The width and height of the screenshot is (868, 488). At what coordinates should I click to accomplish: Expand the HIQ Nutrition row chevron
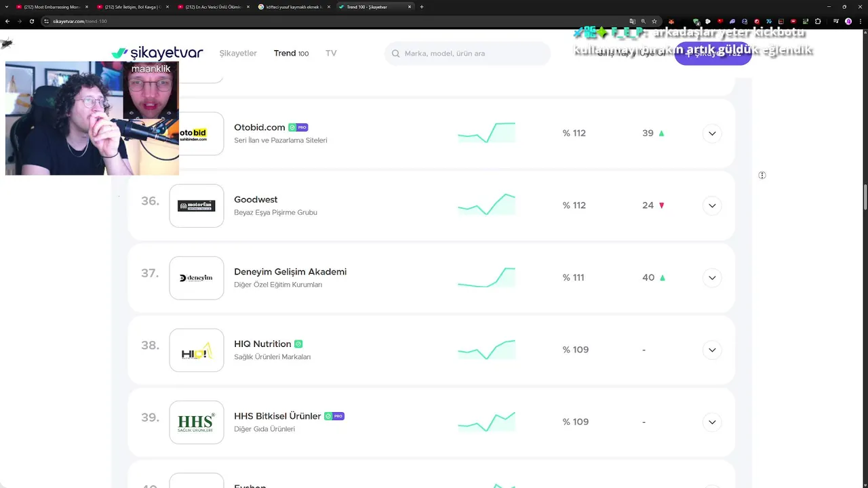tap(712, 350)
